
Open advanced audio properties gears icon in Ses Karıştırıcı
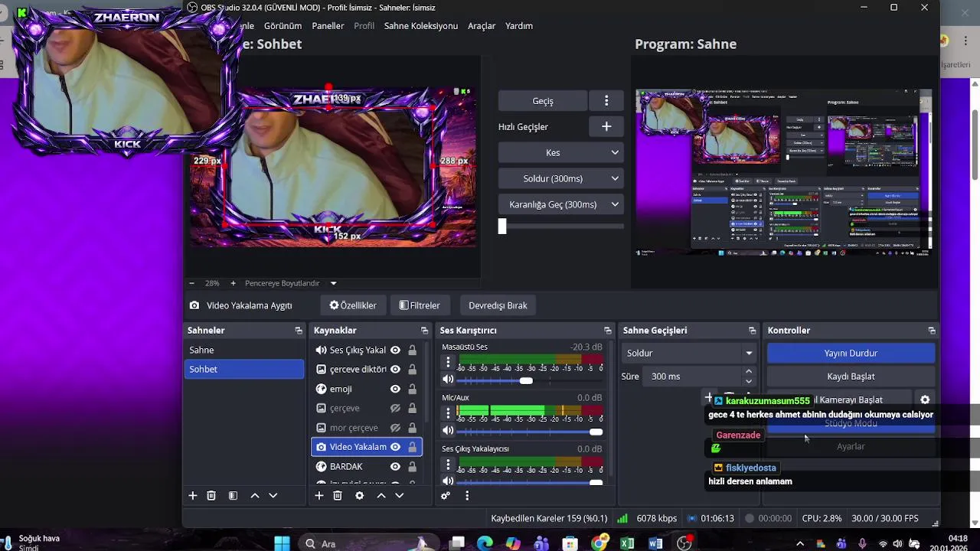(446, 496)
